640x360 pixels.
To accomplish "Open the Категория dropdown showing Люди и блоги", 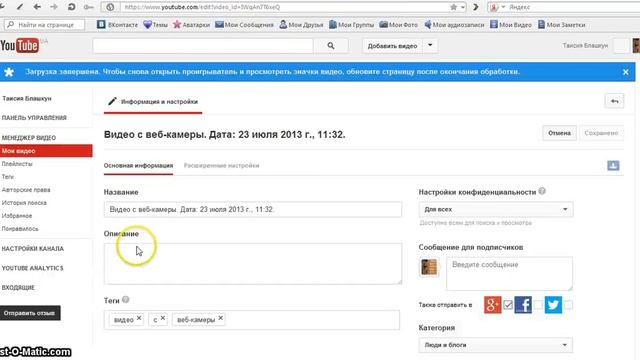I will pyautogui.click(x=496, y=345).
